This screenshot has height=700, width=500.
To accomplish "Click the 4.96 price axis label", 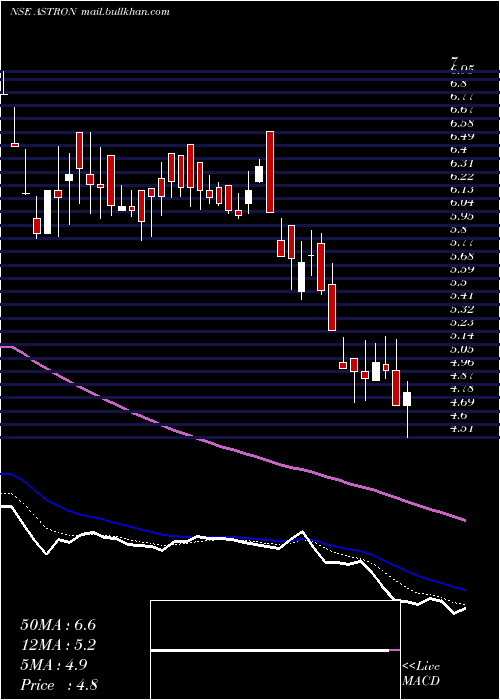I will point(462,362).
